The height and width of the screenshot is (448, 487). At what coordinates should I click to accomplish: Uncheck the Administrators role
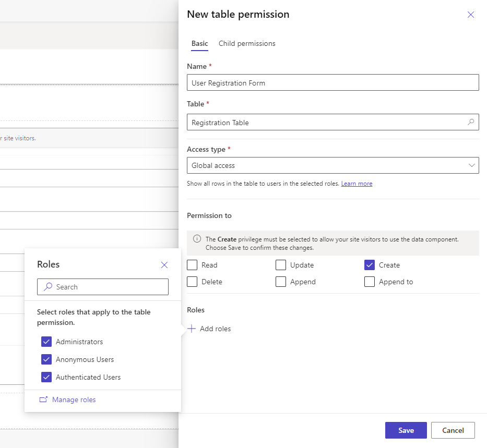[46, 342]
